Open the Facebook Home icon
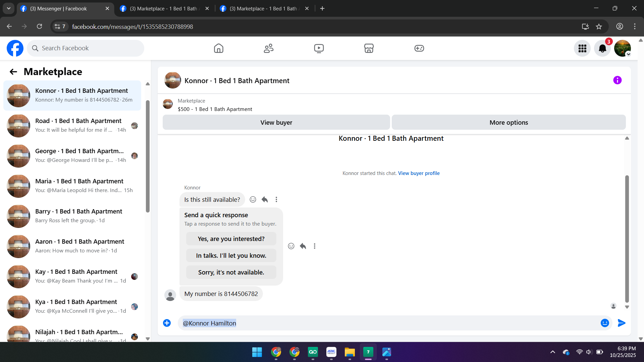 tap(218, 48)
